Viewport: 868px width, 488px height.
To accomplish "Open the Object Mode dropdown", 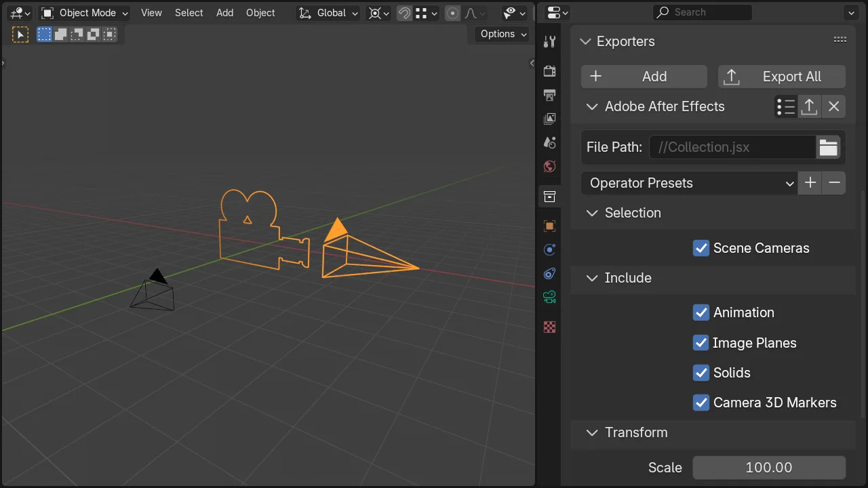I will click(85, 13).
